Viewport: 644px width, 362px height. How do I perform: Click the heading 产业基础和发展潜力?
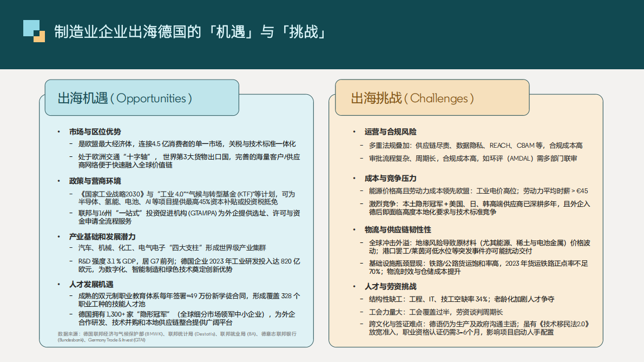coord(102,237)
